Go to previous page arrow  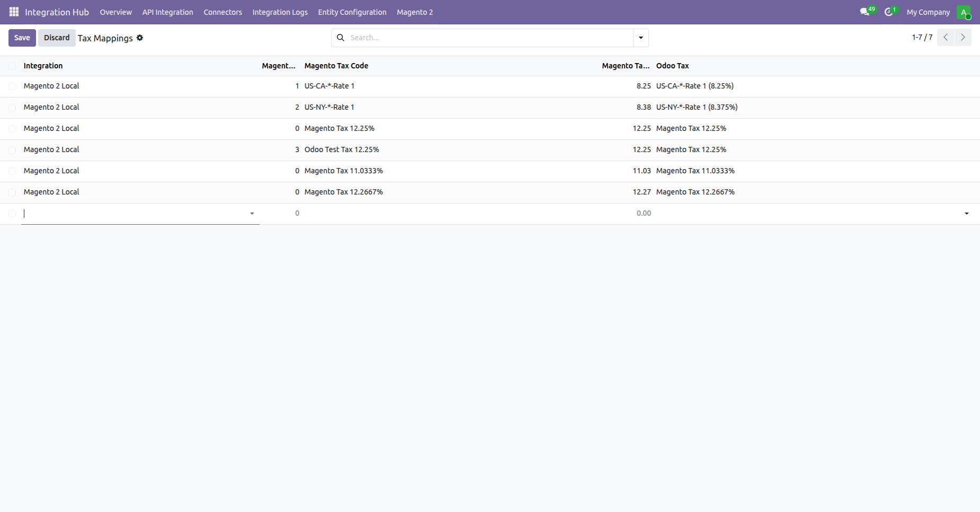(x=946, y=37)
